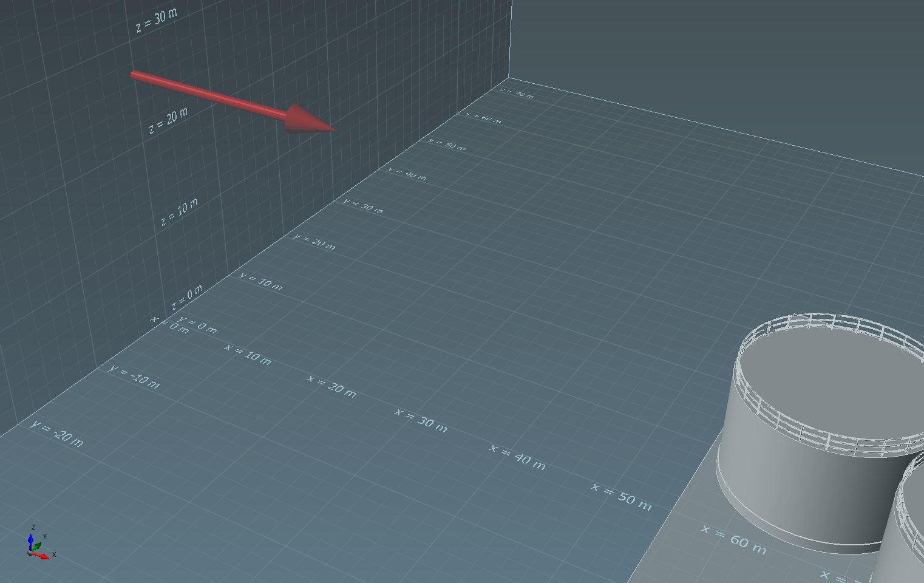Select the x = 30 m gridline label
Image resolution: width=924 pixels, height=583 pixels.
(x=423, y=420)
